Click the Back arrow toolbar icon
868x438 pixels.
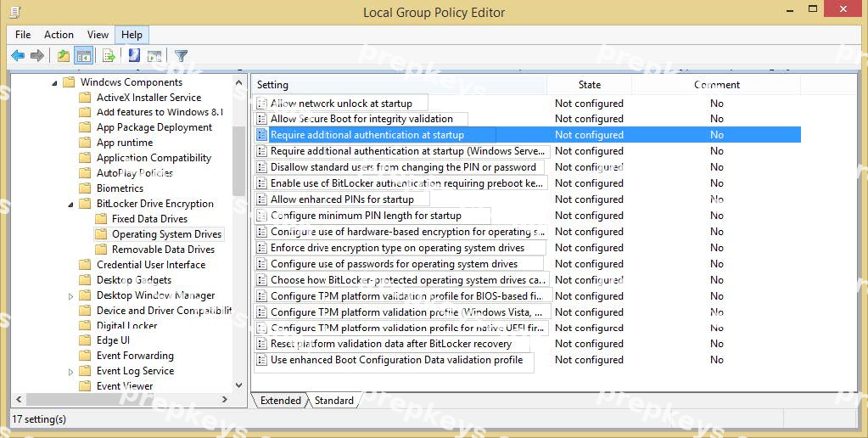pyautogui.click(x=18, y=55)
